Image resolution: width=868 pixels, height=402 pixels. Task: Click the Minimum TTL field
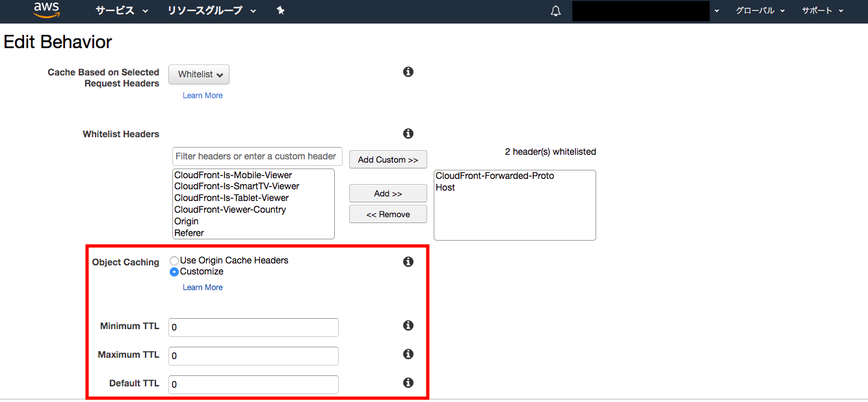pos(254,327)
